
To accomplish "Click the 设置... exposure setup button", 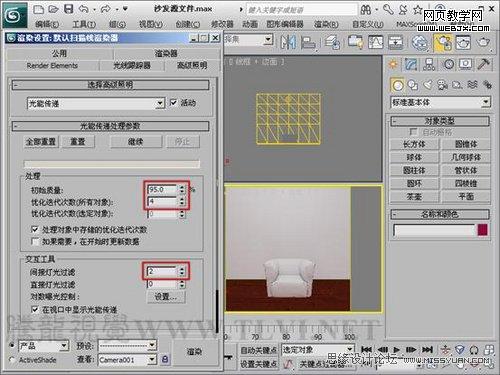I will pyautogui.click(x=166, y=296).
